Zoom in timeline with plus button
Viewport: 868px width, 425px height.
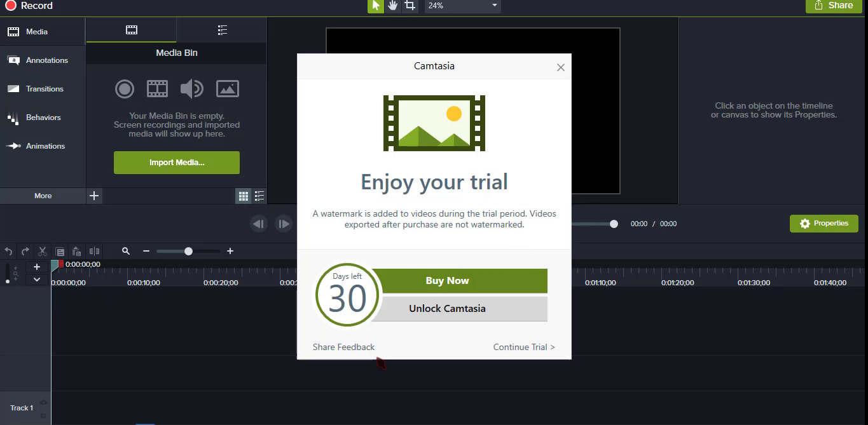click(230, 252)
